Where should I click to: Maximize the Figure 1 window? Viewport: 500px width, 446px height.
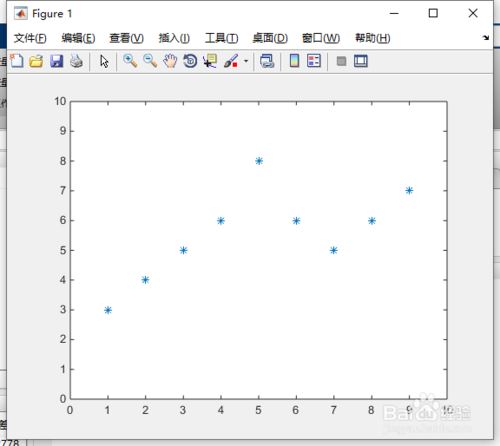(x=433, y=13)
